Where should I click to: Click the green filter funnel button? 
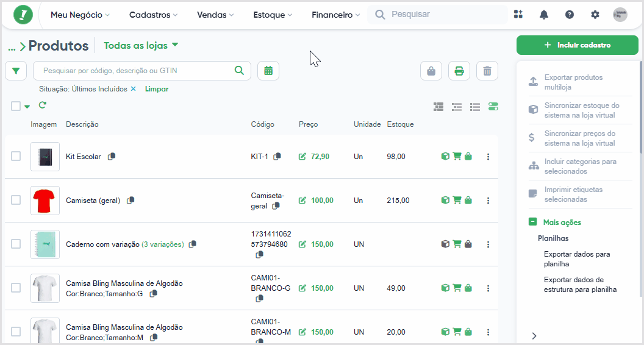pos(16,71)
